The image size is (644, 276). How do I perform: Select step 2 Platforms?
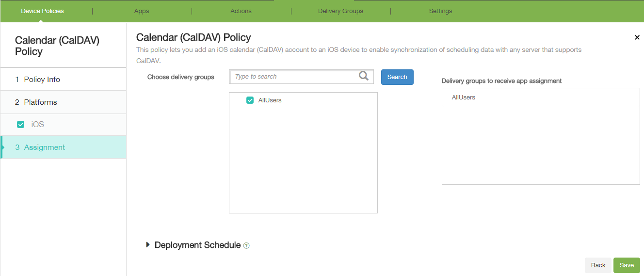tap(41, 102)
